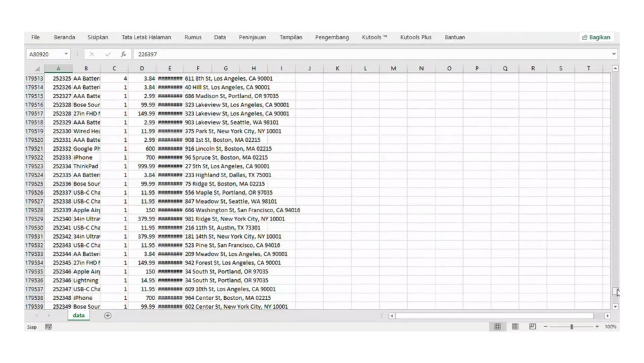Click the Select All corner triangle

pos(37,68)
